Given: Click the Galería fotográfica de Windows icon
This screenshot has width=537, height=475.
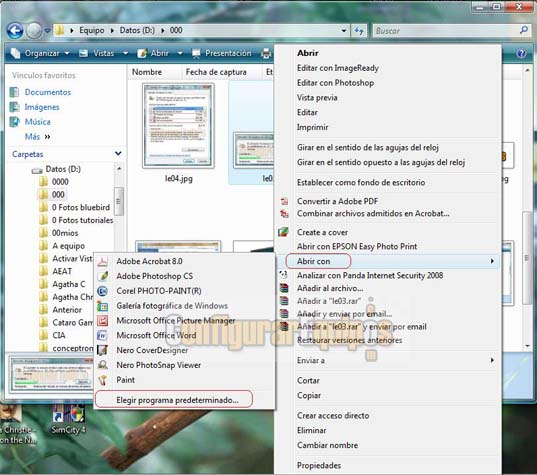Looking at the screenshot, I should [103, 306].
